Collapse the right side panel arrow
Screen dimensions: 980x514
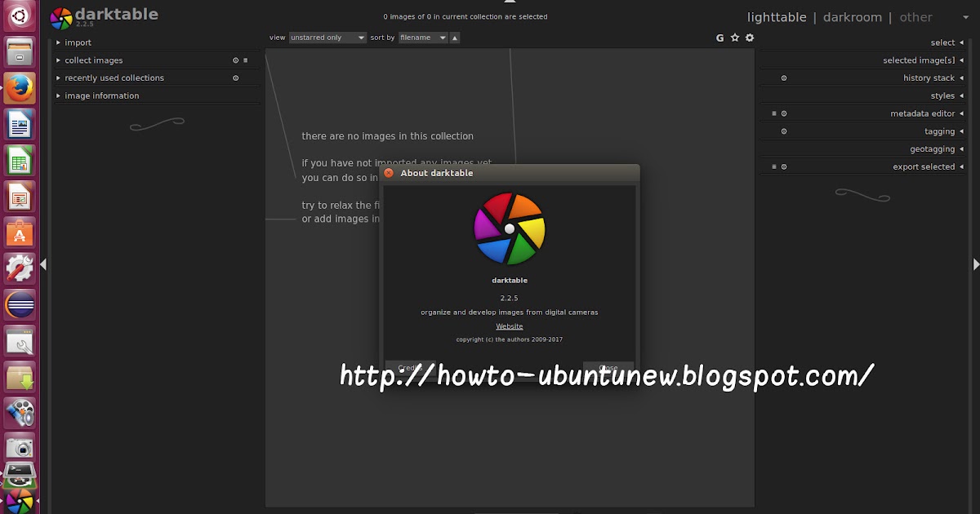coord(976,264)
